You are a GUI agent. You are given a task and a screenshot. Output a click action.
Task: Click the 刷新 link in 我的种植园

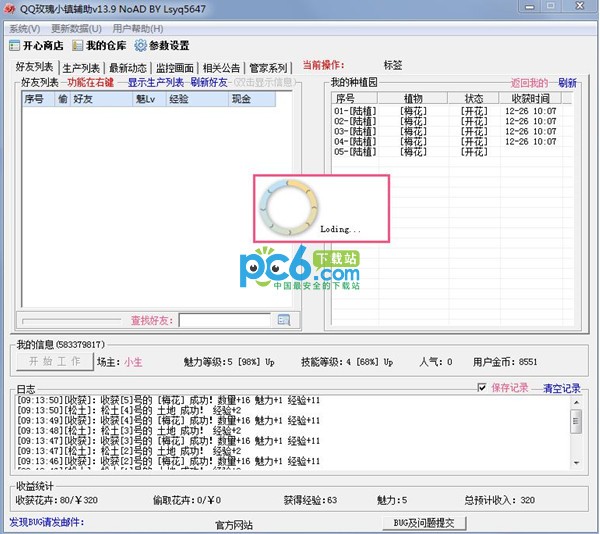567,83
